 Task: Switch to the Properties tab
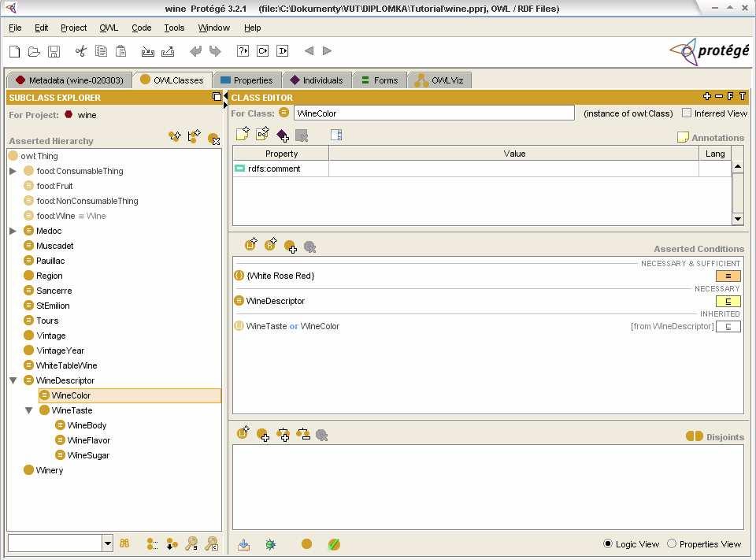pyautogui.click(x=246, y=80)
